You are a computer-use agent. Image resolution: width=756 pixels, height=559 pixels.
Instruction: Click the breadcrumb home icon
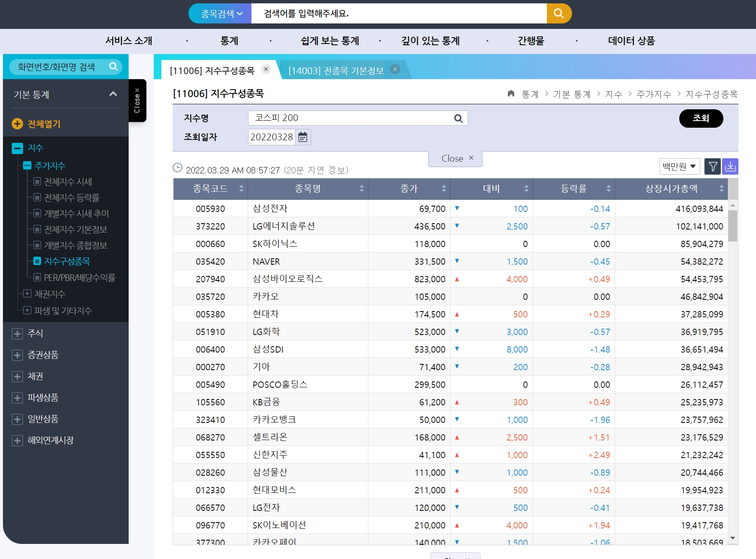click(511, 93)
